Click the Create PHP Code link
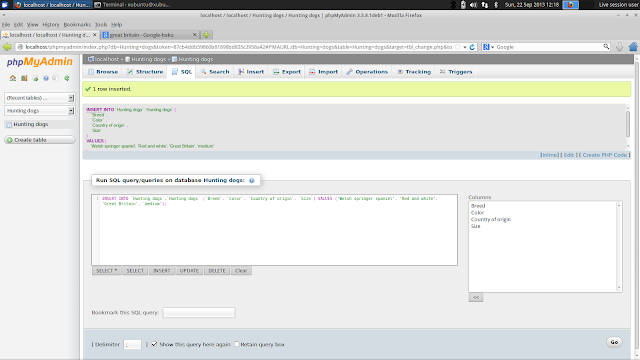Screen dimensions: 640x360 [604, 155]
